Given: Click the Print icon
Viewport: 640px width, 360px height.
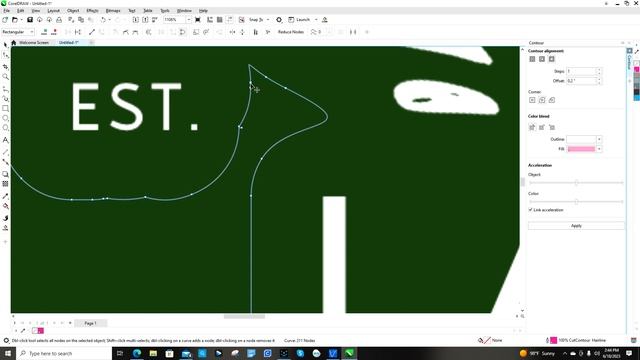Looking at the screenshot, I should point(59,20).
